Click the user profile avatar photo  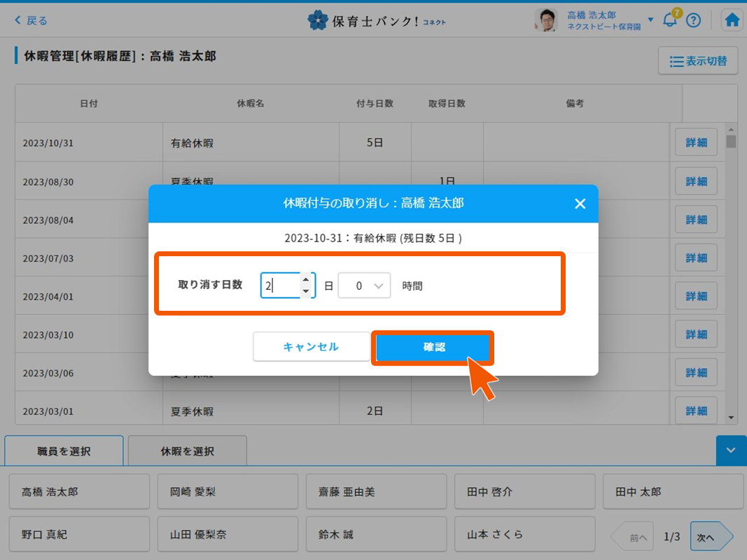[545, 20]
